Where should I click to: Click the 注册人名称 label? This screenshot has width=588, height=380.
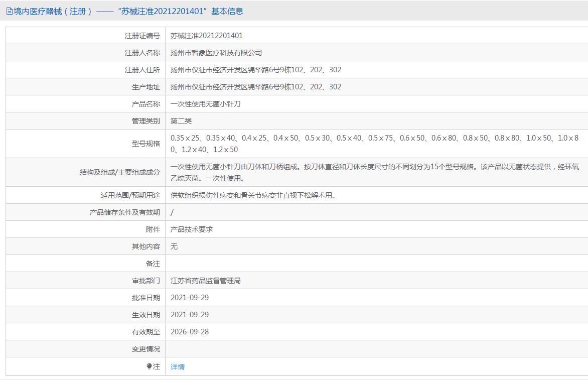point(142,53)
